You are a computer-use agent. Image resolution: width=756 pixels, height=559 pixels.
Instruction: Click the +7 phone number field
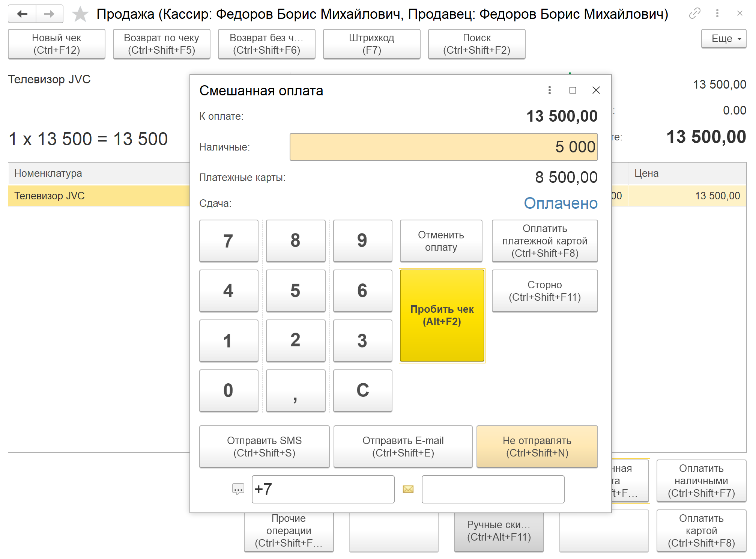point(323,489)
